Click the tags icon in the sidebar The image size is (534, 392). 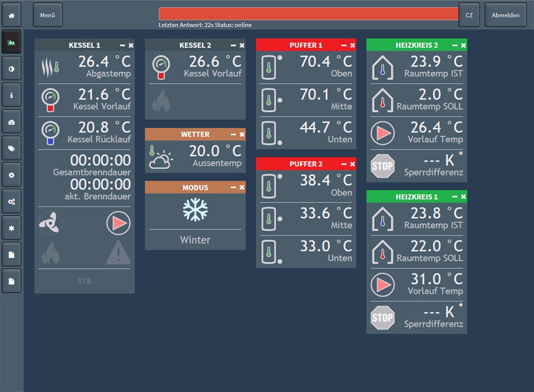[x=11, y=148]
